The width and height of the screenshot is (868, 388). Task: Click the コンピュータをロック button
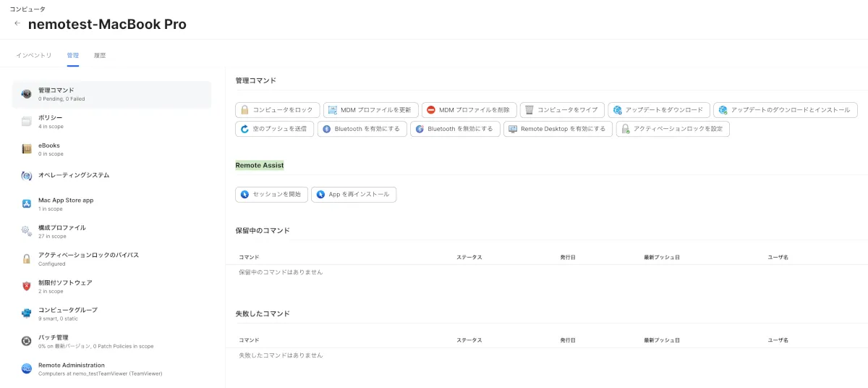278,110
